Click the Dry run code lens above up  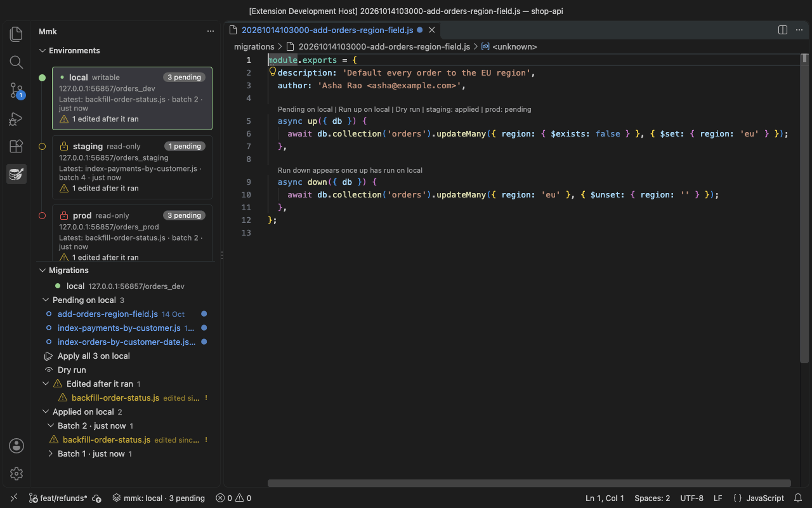click(409, 109)
